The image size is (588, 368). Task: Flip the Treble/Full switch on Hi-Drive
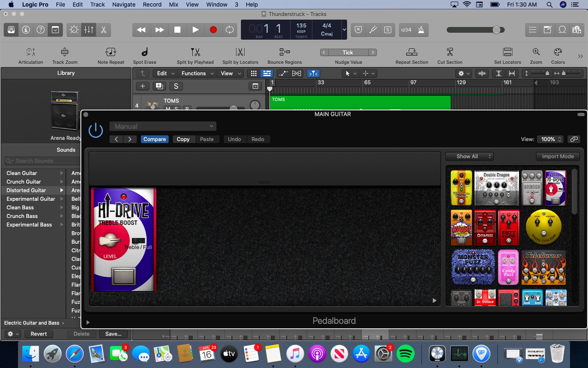(x=138, y=241)
